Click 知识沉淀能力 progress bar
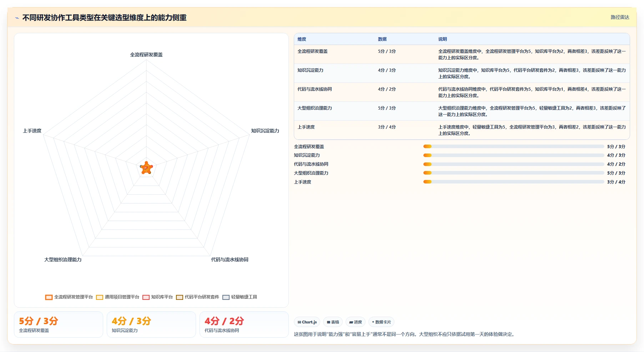 coord(513,155)
